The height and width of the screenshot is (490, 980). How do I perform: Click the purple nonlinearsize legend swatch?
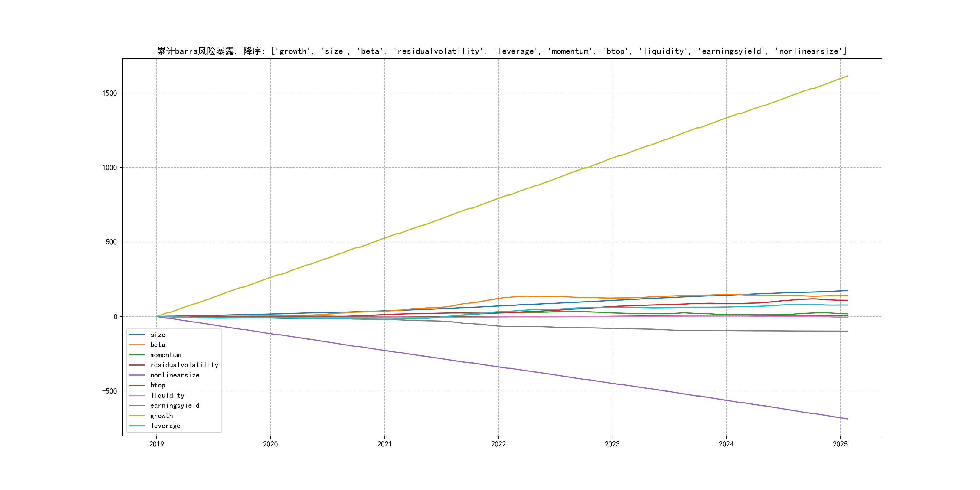point(137,375)
